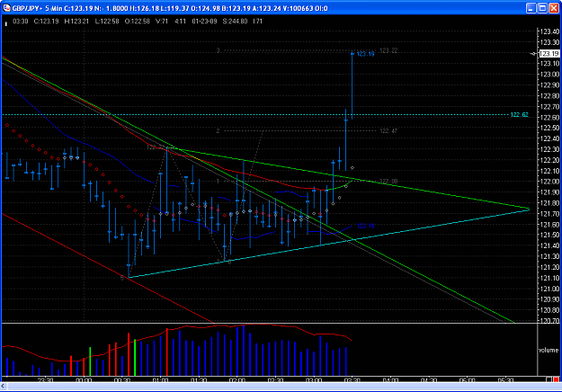Click the volume pane label

coord(549,350)
